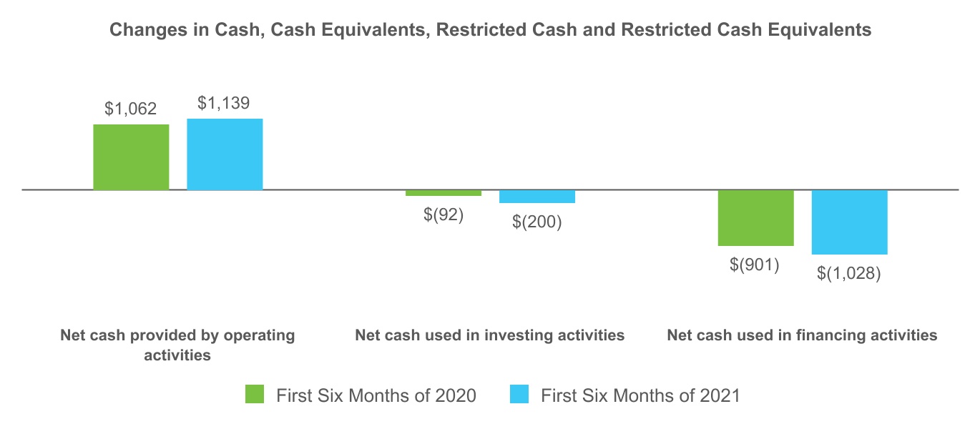Screen dimensions: 980x429
Task: Click the green 2020 legend color swatch
Action: coord(254,394)
